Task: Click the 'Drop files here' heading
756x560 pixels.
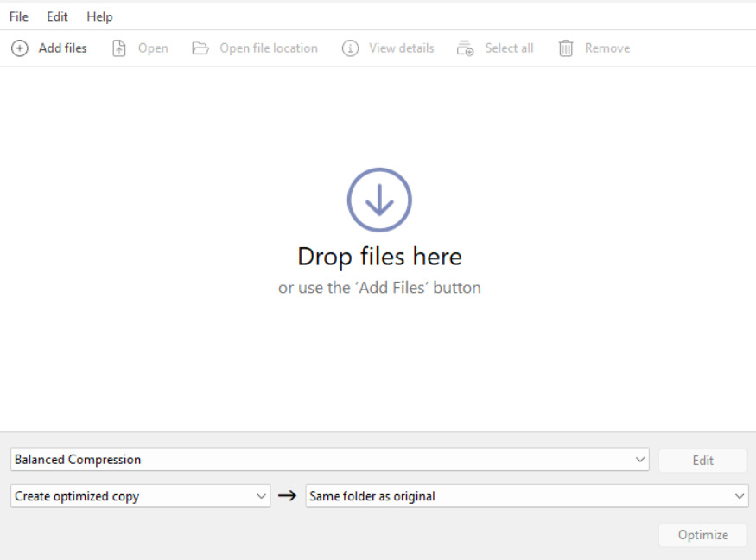Action: click(x=379, y=256)
